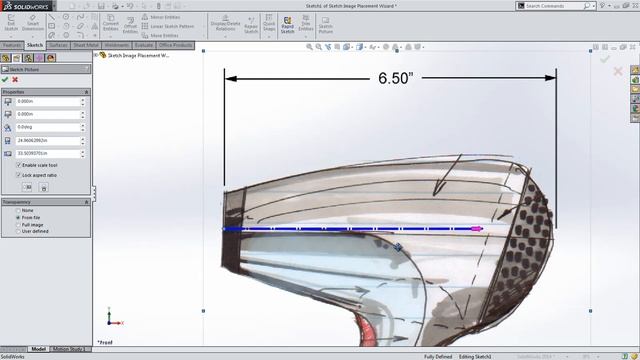Toggle Enable scale tool checkbox
Image resolution: width=640 pixels, height=360 pixels.
click(x=18, y=165)
